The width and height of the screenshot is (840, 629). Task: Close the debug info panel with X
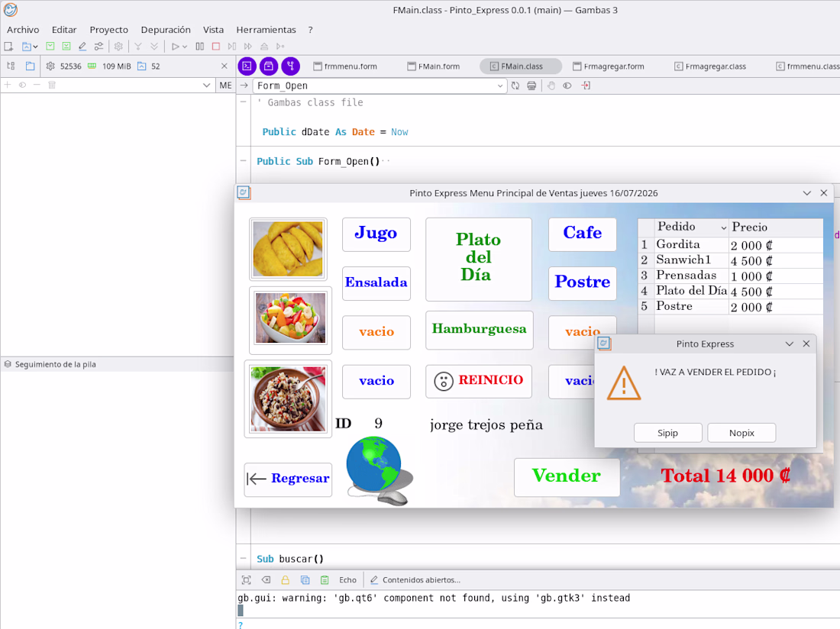point(224,66)
